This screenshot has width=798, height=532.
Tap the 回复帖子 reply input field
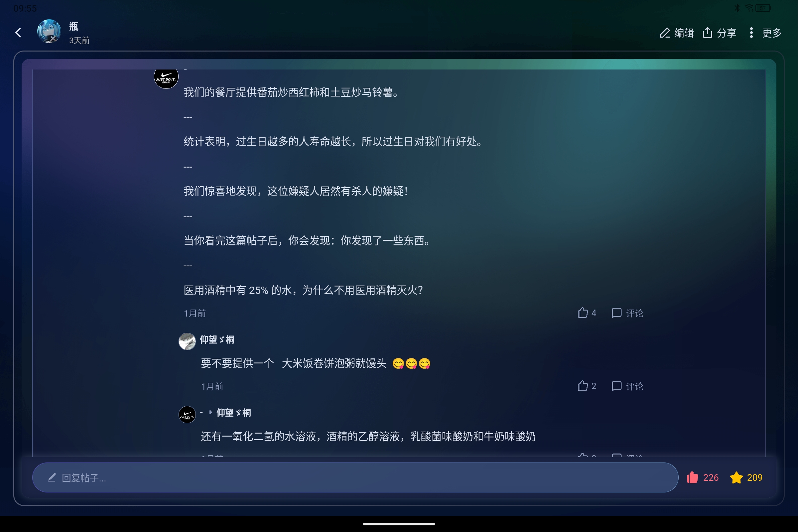pos(355,478)
